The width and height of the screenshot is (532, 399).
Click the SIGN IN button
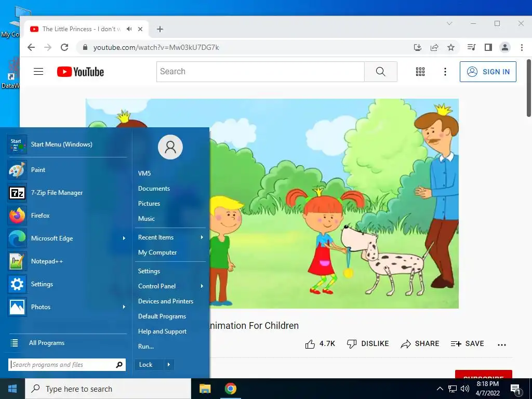coord(488,72)
